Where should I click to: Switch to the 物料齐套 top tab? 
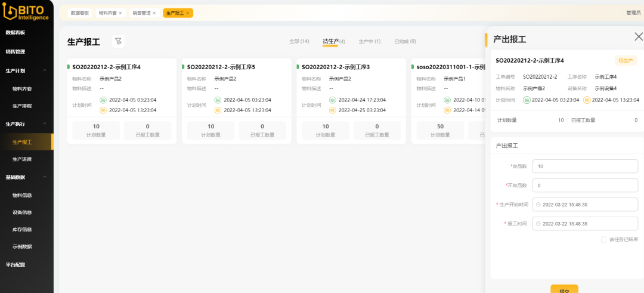click(106, 13)
